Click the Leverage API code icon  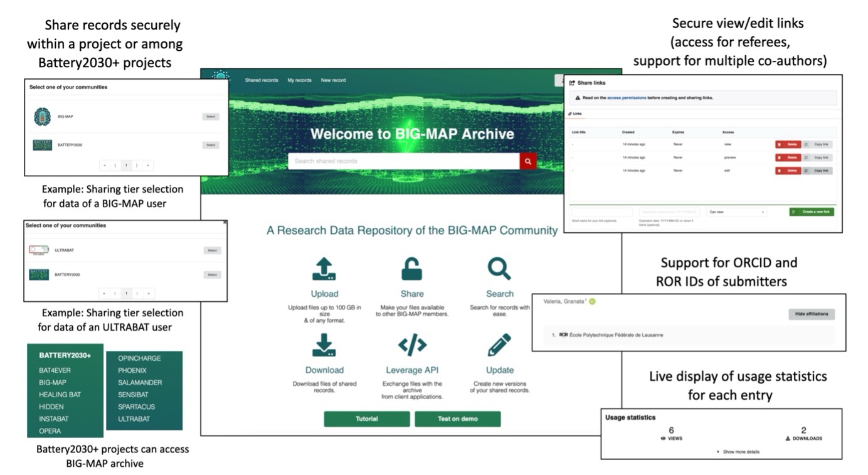point(412,345)
